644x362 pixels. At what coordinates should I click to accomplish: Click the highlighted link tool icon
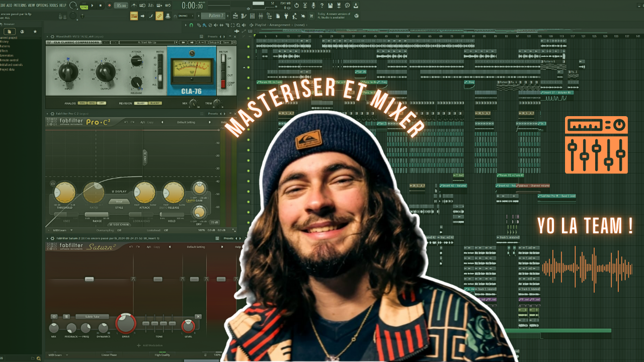pos(159,16)
